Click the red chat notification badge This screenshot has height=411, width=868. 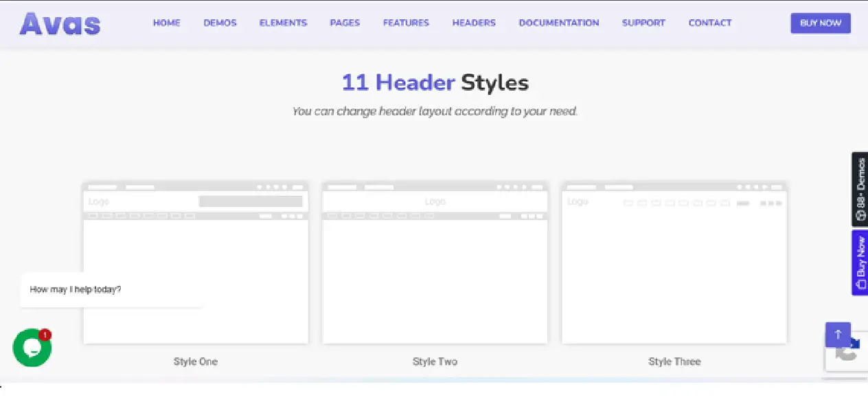pyautogui.click(x=45, y=335)
